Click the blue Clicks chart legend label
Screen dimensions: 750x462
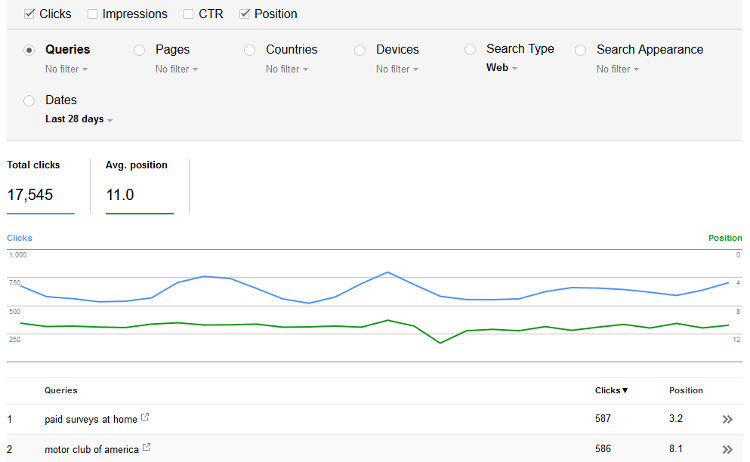[x=20, y=238]
